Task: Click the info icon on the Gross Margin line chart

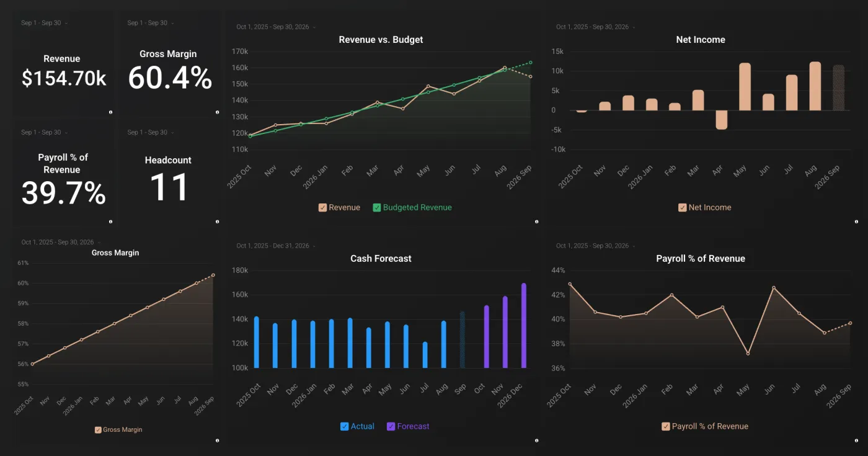Action: [x=217, y=440]
